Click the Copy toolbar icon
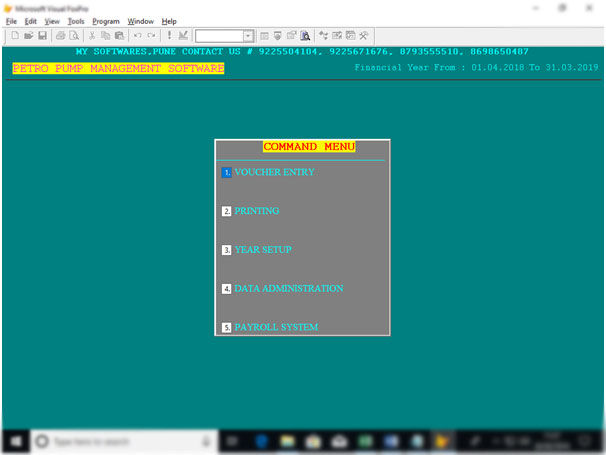The image size is (606, 455). click(106, 36)
